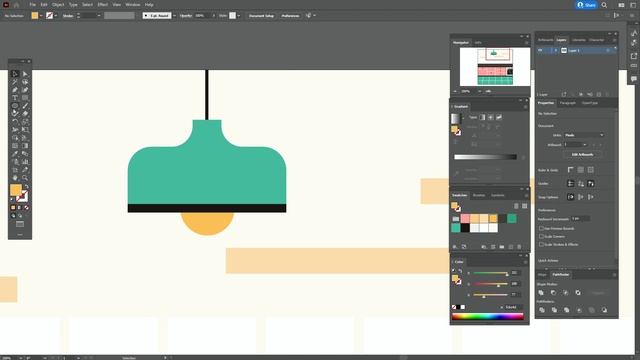This screenshot has height=360, width=640.
Task: Click the Comments icon in right dock
Action: pyautogui.click(x=633, y=78)
